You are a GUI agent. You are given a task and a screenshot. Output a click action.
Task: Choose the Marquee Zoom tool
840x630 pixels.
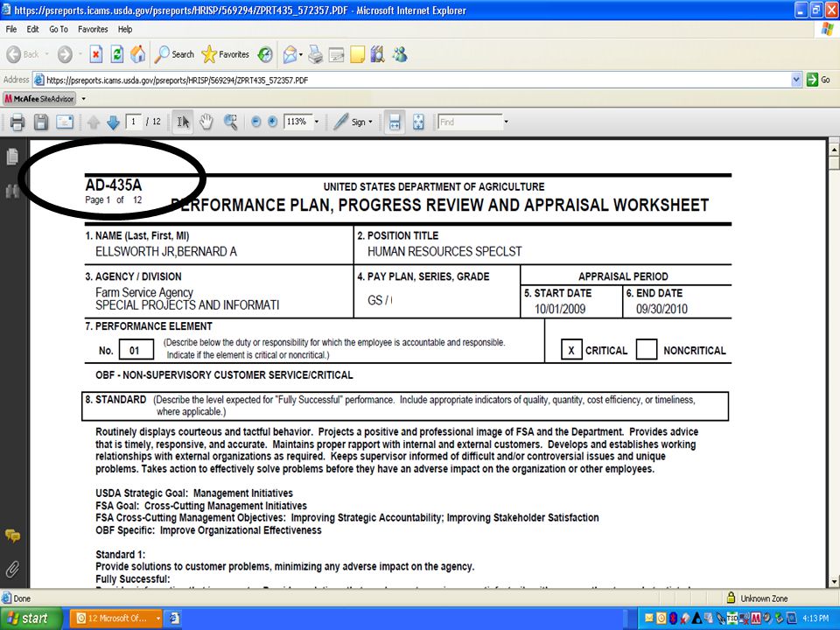[x=231, y=122]
